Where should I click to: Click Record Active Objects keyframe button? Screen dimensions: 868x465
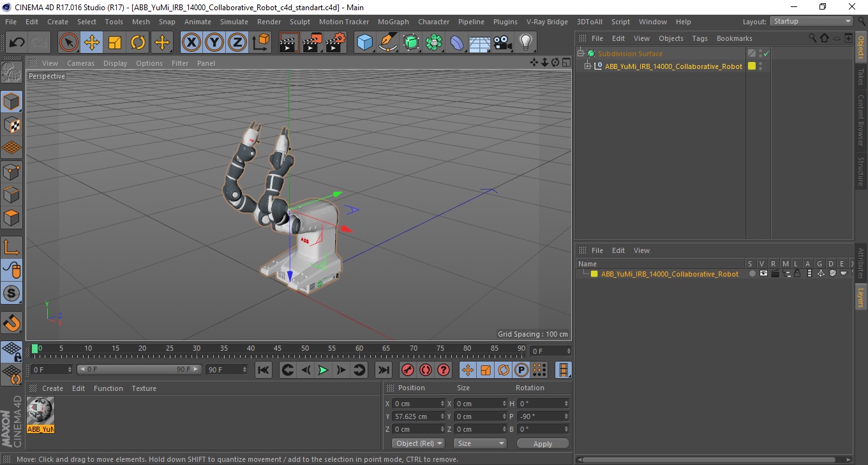click(x=407, y=370)
